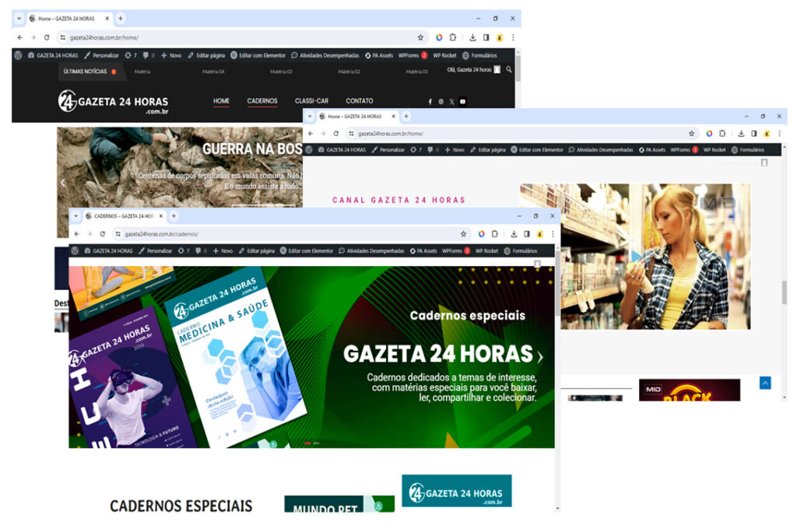Viewport: 797px width, 532px height.
Task: Open the profile icon in the back-left Home window
Action: click(500, 37)
